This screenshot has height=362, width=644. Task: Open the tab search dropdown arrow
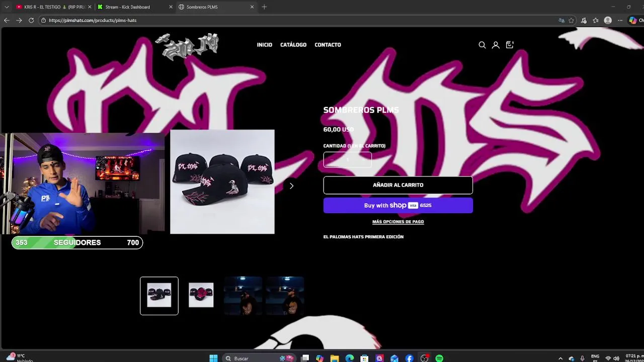pos(7,7)
